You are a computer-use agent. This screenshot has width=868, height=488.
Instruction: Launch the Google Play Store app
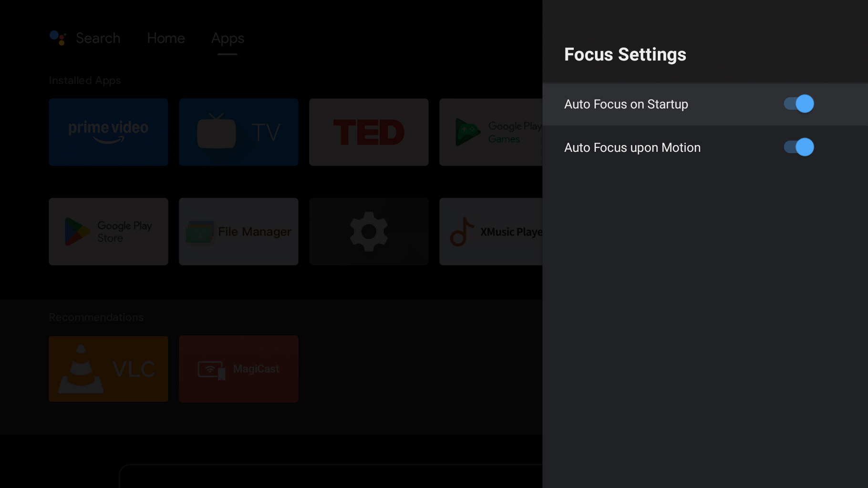[x=108, y=232]
